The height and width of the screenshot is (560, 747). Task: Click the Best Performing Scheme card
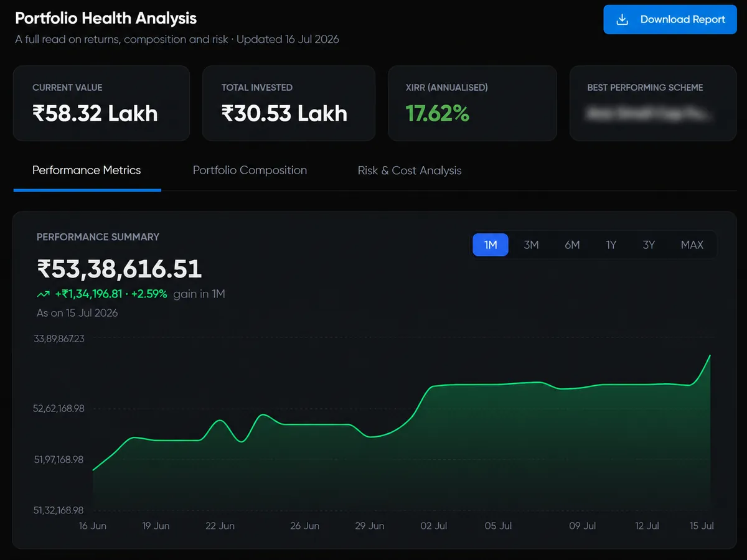(653, 103)
